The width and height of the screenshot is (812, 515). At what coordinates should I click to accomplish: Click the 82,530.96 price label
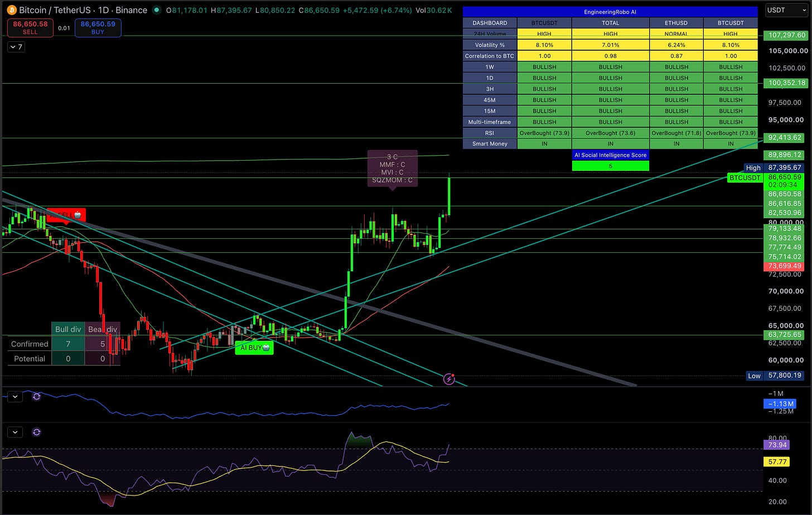click(x=785, y=213)
